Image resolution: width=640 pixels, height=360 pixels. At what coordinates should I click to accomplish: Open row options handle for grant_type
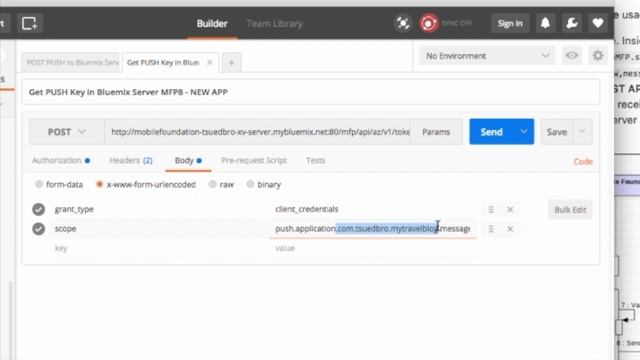(491, 209)
